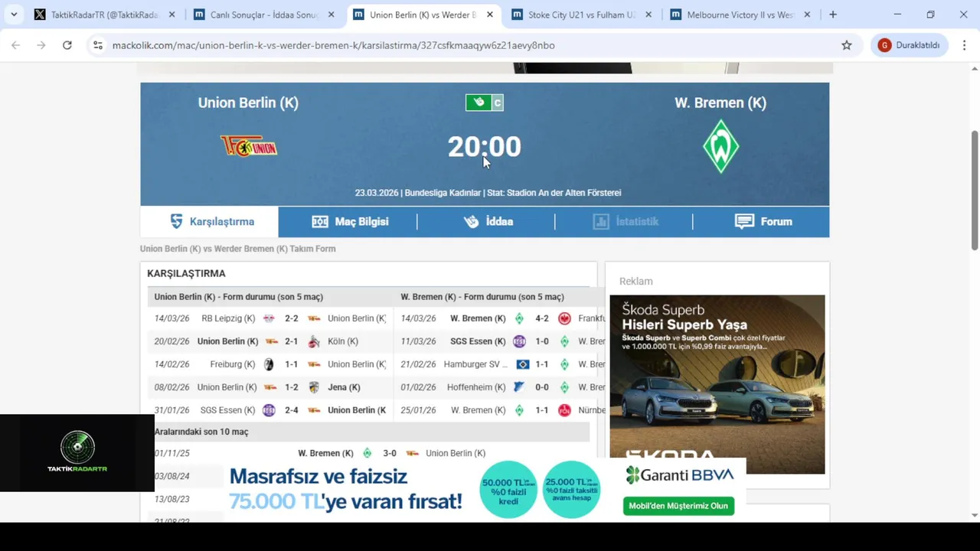Click the 50.000 TL faizli kredi bubble
The width and height of the screenshot is (980, 551).
pyautogui.click(x=508, y=490)
